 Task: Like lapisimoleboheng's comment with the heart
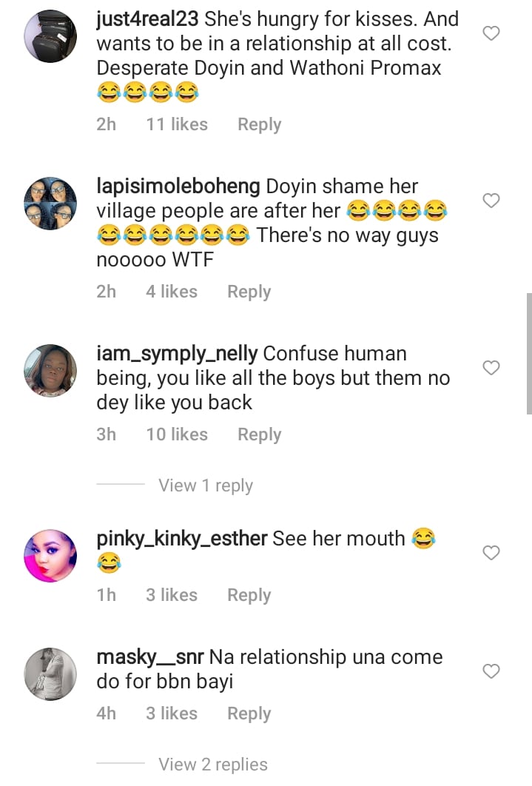491,201
